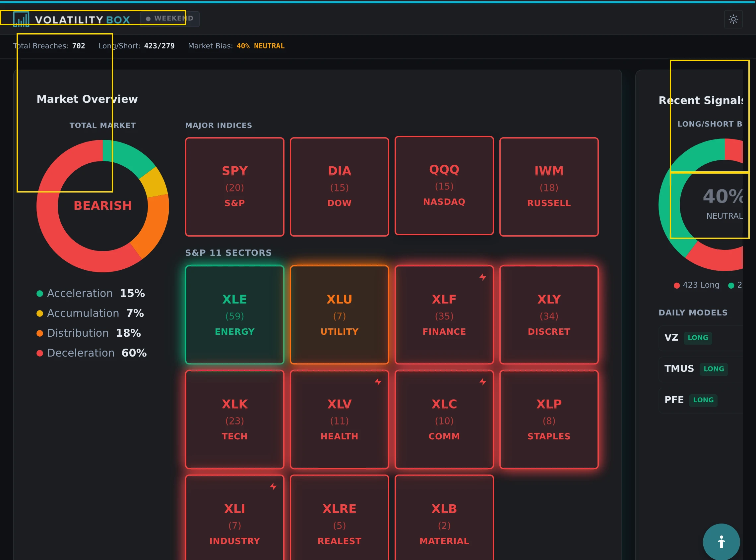Click Accumulation 7% legend entry
The width and height of the screenshot is (756, 560).
tap(90, 313)
